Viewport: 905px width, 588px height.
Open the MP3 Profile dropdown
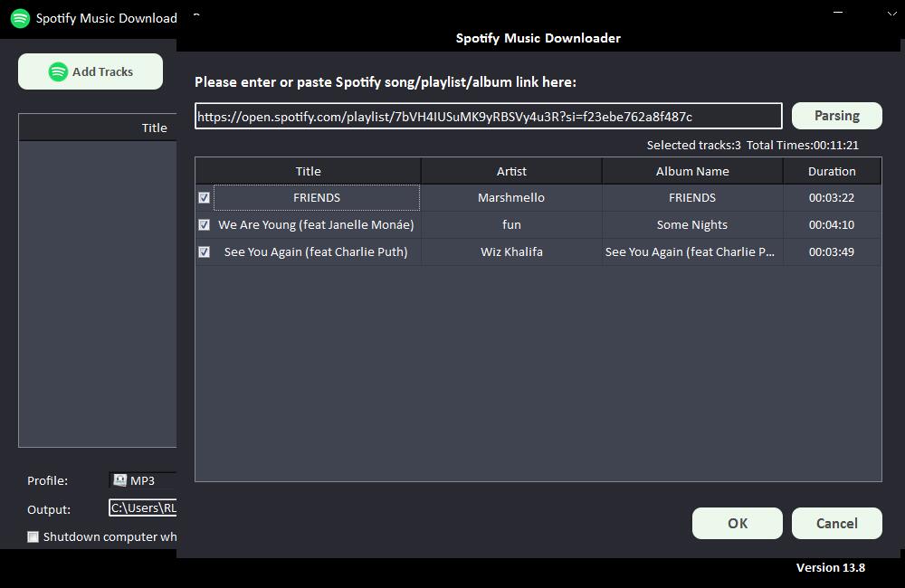pos(143,480)
